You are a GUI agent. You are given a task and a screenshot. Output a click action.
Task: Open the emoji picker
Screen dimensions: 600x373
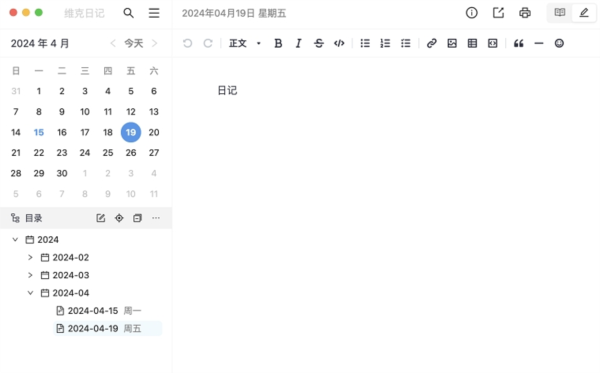tap(559, 43)
